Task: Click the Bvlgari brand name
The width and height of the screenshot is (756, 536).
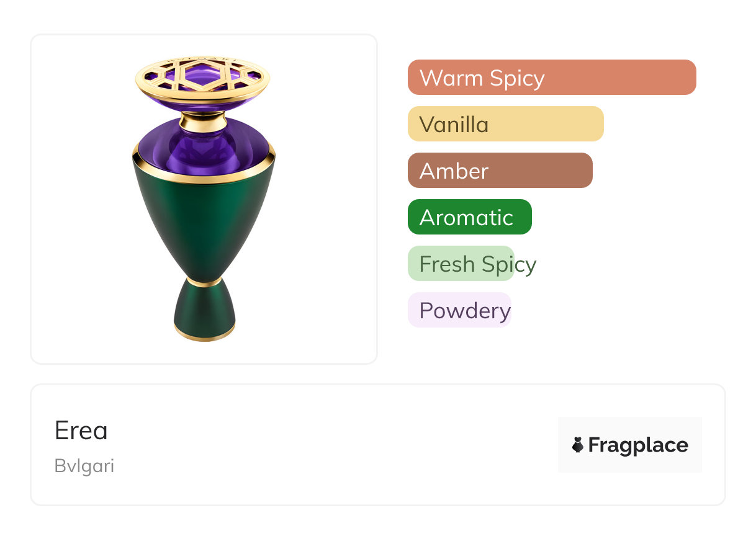Action: pos(84,466)
